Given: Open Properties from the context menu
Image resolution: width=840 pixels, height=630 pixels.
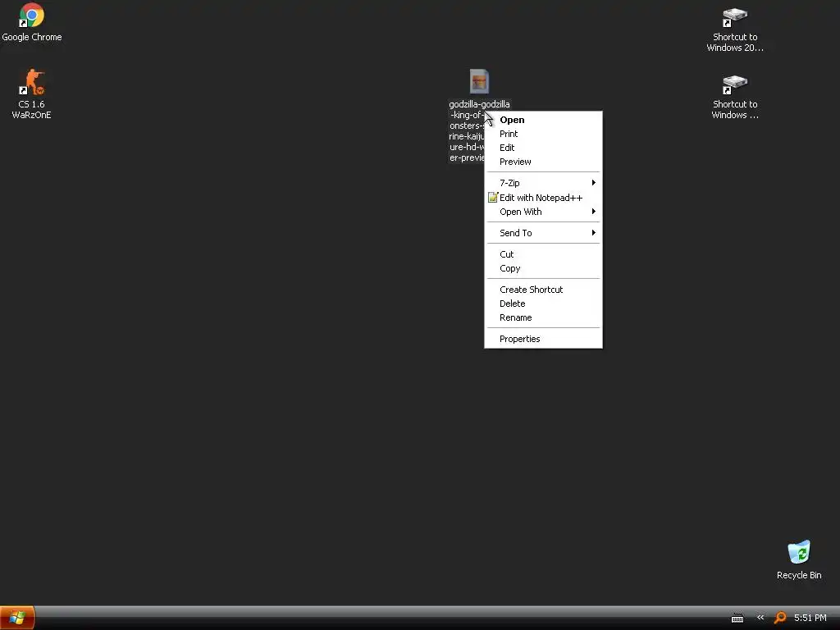Looking at the screenshot, I should click(x=543, y=339).
